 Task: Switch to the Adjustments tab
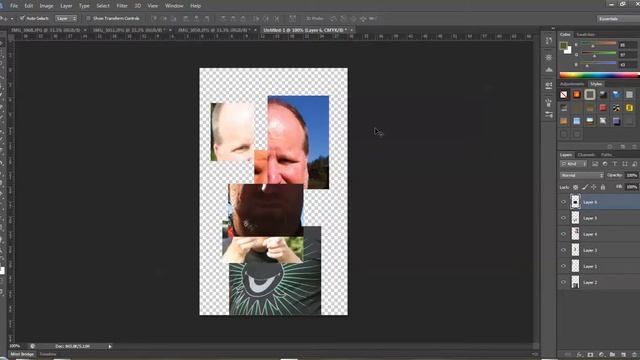(572, 84)
